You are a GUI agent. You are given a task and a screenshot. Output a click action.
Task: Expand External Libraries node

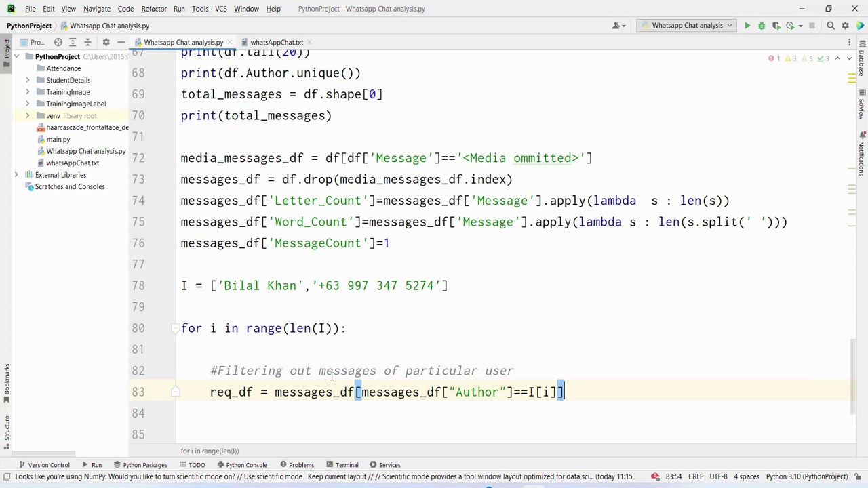pos(17,175)
